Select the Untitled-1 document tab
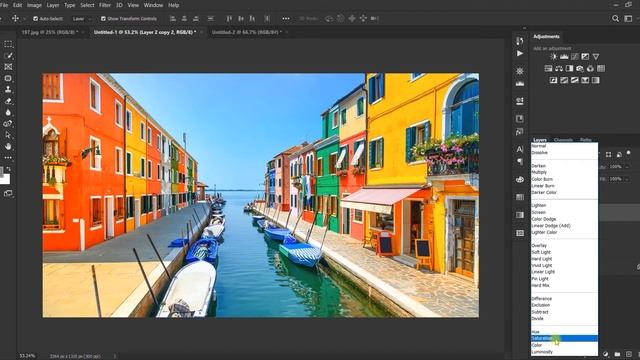The image size is (640, 360). (x=144, y=32)
